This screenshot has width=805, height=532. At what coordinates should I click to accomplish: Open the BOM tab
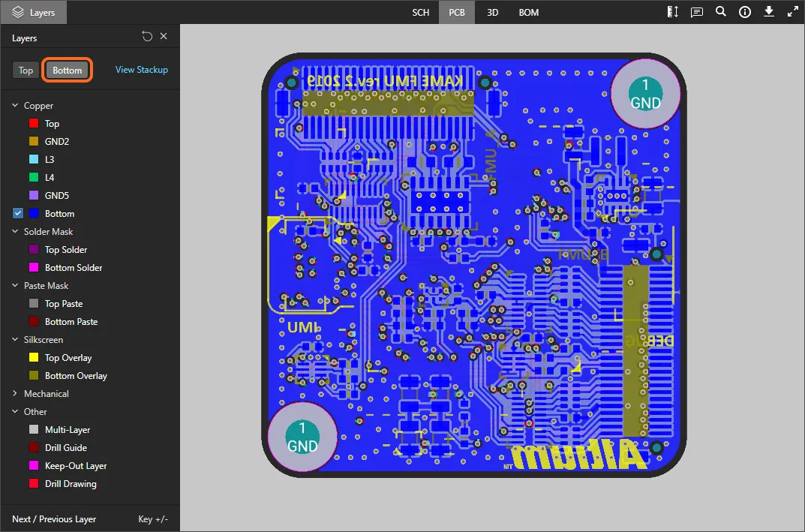[x=528, y=12]
